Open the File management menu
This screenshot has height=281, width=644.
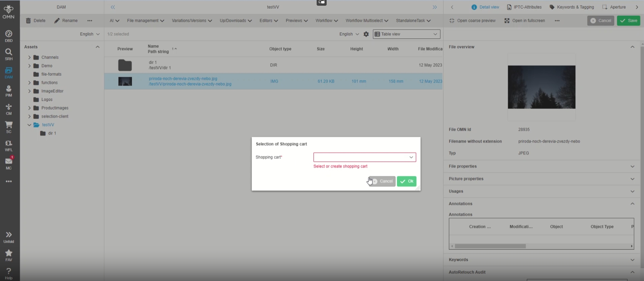tap(145, 21)
